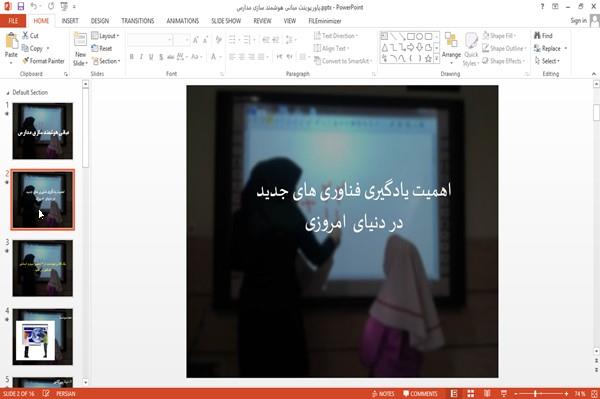Decrease font size button
600x399 pixels.
(x=205, y=40)
